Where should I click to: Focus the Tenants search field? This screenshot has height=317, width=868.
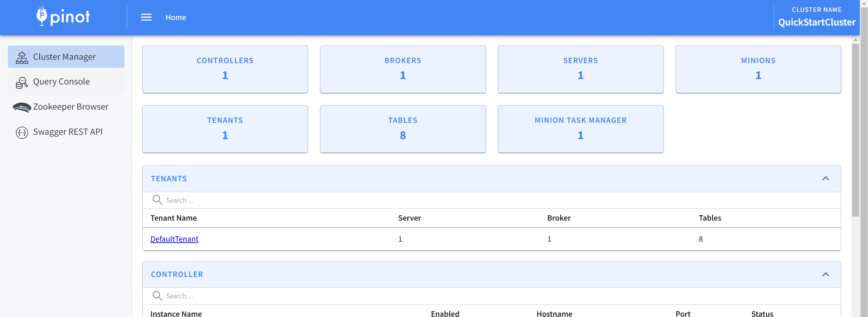pyautogui.click(x=492, y=200)
